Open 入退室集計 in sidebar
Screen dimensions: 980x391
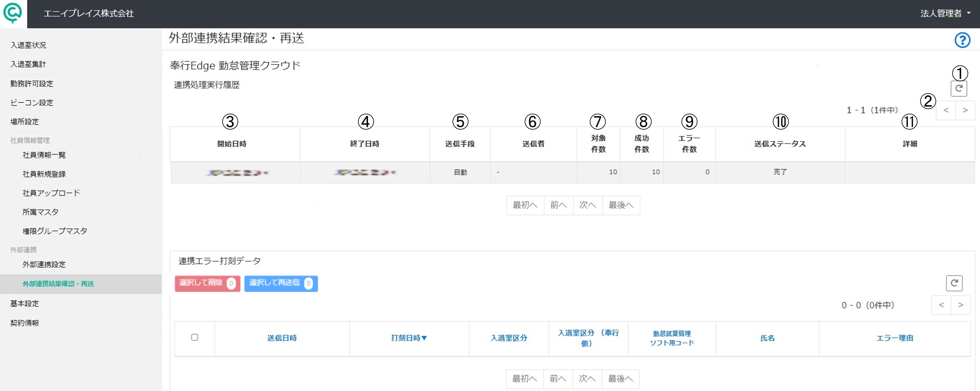tap(28, 64)
